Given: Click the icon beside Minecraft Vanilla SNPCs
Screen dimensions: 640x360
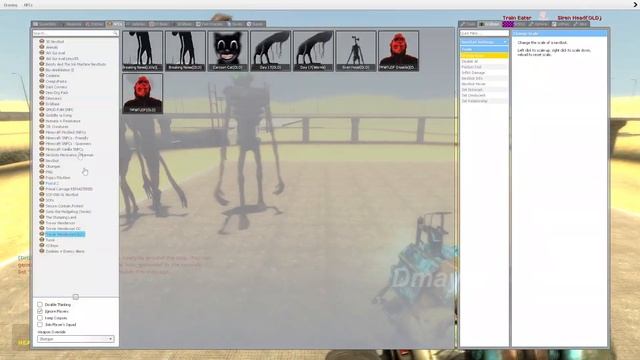Looking at the screenshot, I should click(42, 149).
